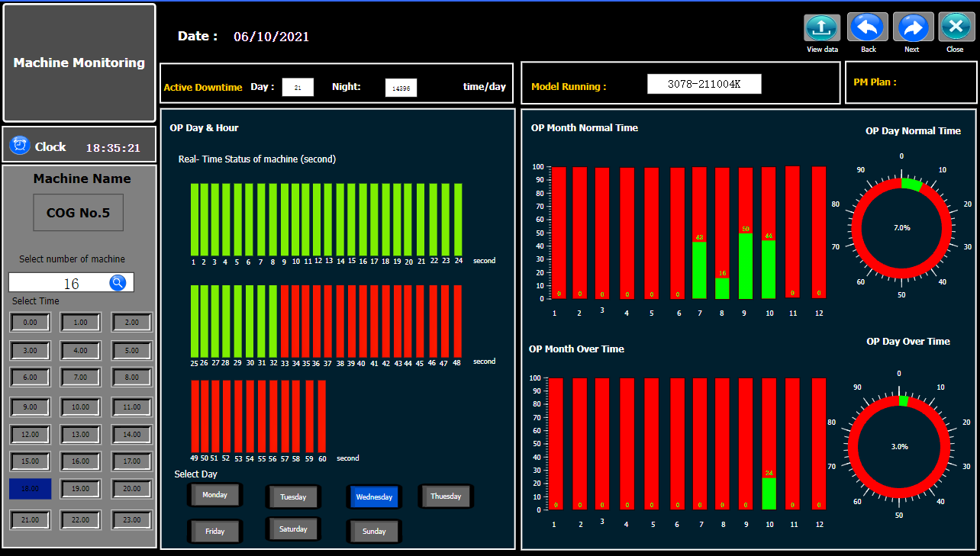Click the Model Running field 3078-211004K
This screenshot has width=980, height=556.
[704, 84]
